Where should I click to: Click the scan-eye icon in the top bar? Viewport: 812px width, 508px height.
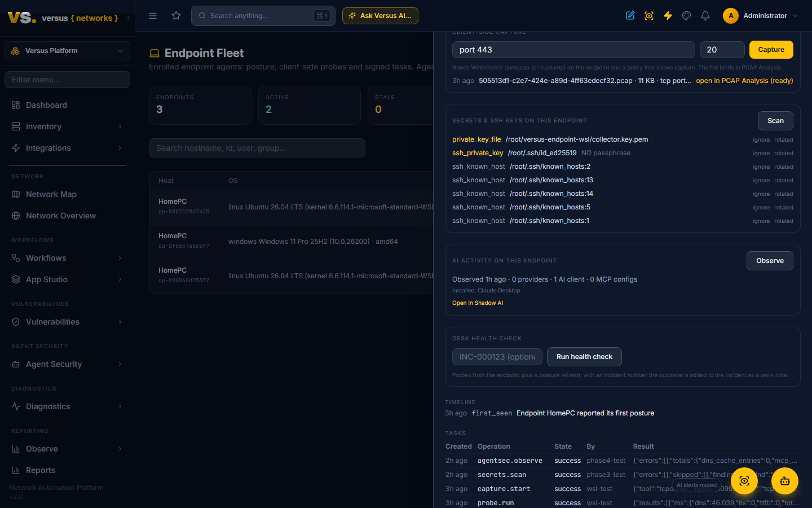tap(649, 16)
